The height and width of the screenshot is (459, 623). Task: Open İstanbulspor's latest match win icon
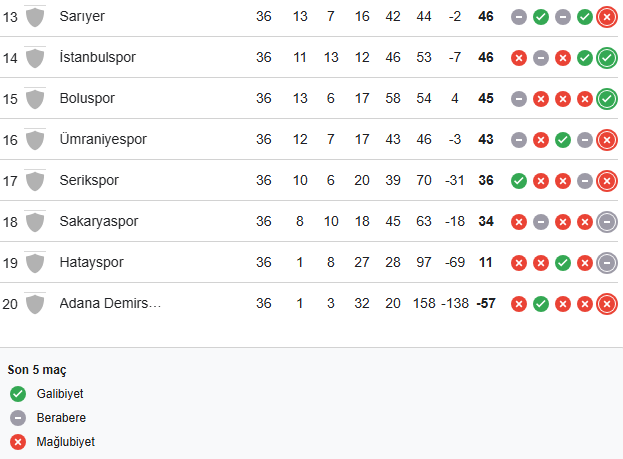pos(606,58)
